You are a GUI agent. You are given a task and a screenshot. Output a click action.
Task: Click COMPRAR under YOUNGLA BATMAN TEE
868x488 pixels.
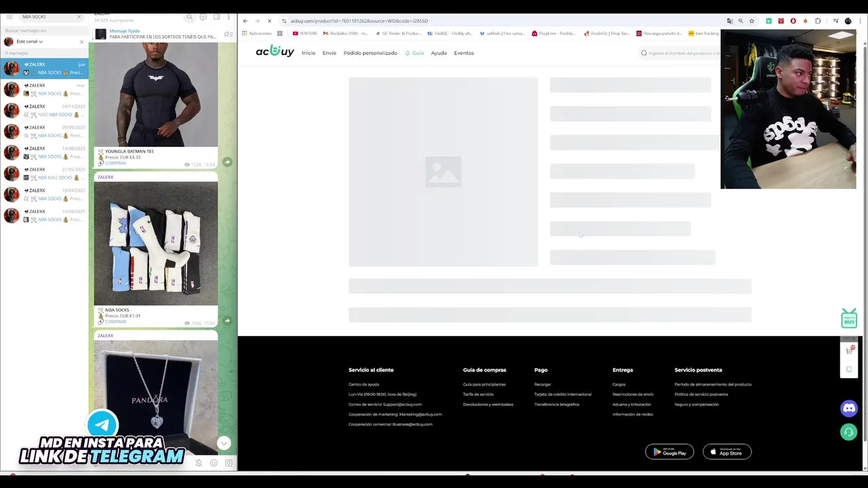(115, 163)
